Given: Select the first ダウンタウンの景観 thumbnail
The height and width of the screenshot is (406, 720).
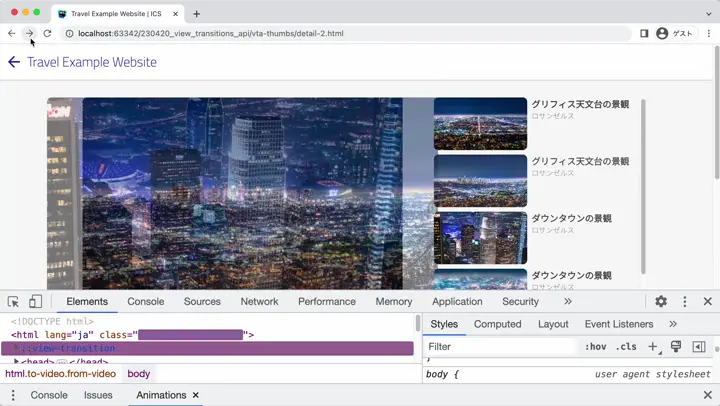Looking at the screenshot, I should pos(480,237).
